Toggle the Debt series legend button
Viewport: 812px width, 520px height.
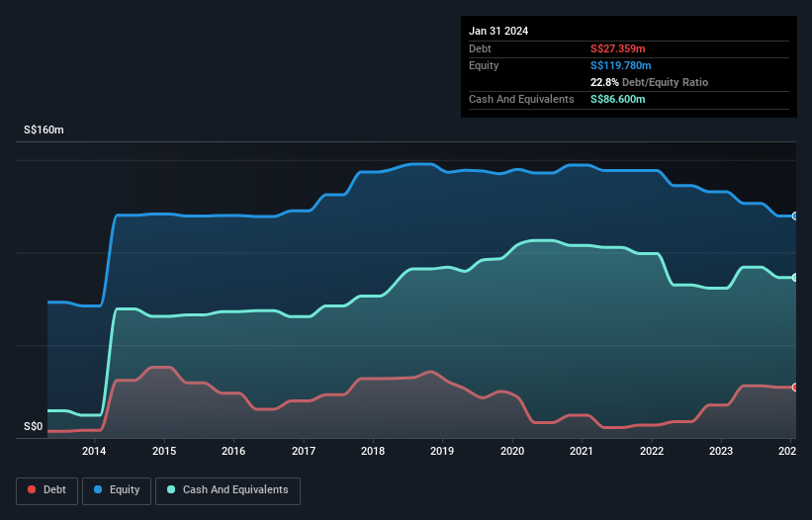47,490
